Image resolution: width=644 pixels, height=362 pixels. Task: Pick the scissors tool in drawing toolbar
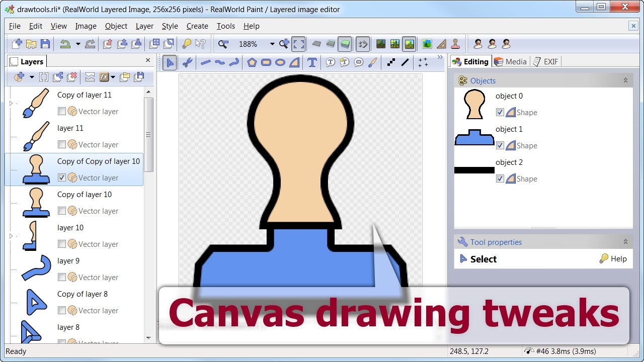(x=187, y=63)
